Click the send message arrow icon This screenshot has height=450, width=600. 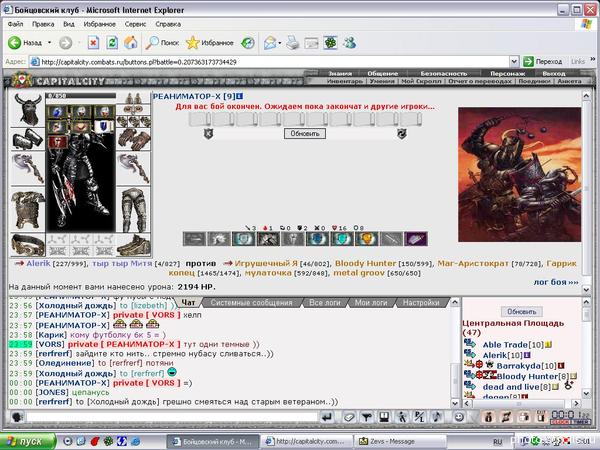tap(327, 417)
